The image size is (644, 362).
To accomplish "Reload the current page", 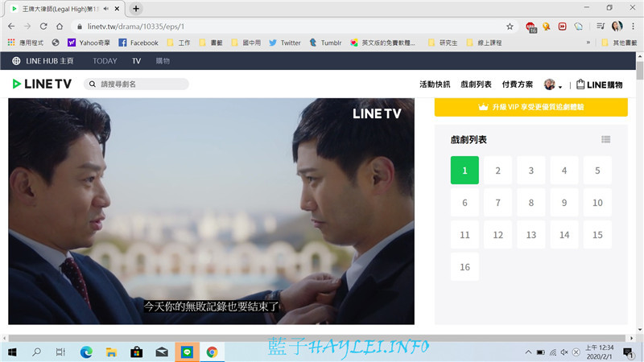I will 43,27.
